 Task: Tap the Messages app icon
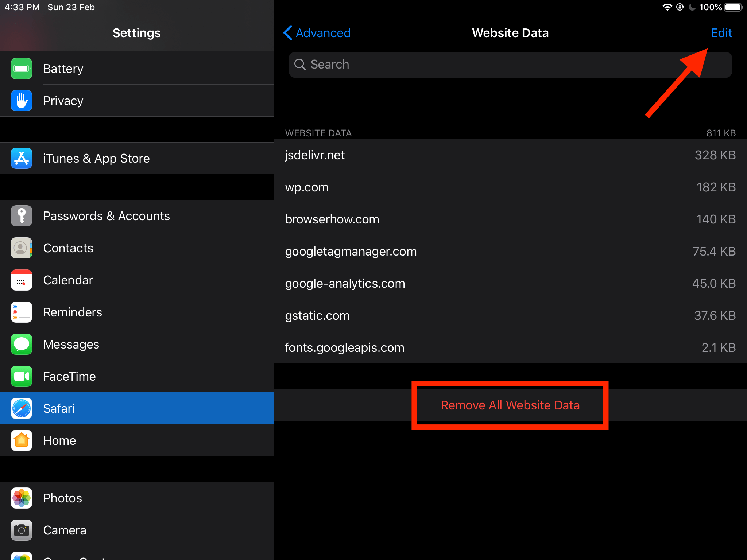(x=21, y=344)
